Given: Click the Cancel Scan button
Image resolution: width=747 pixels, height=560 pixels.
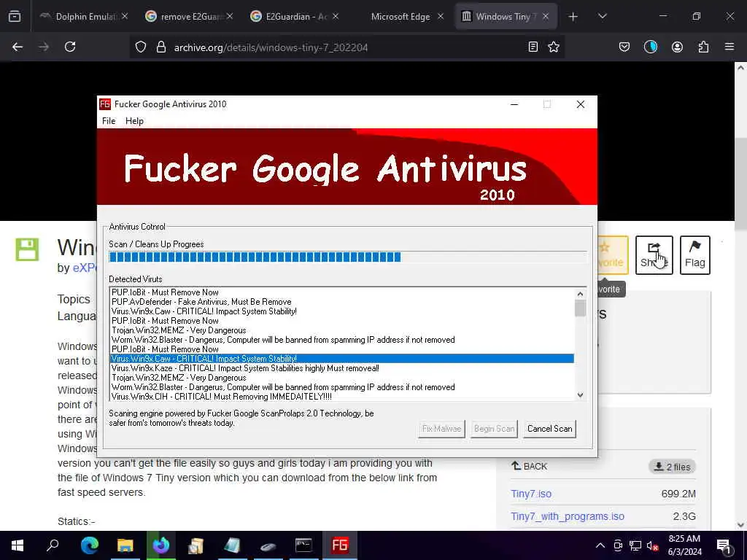Looking at the screenshot, I should coord(549,429).
